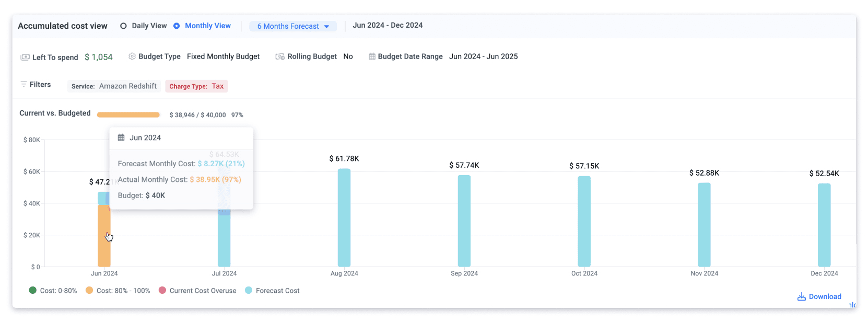The image size is (868, 321).
Task: Click the Filters funnel icon
Action: 24,84
